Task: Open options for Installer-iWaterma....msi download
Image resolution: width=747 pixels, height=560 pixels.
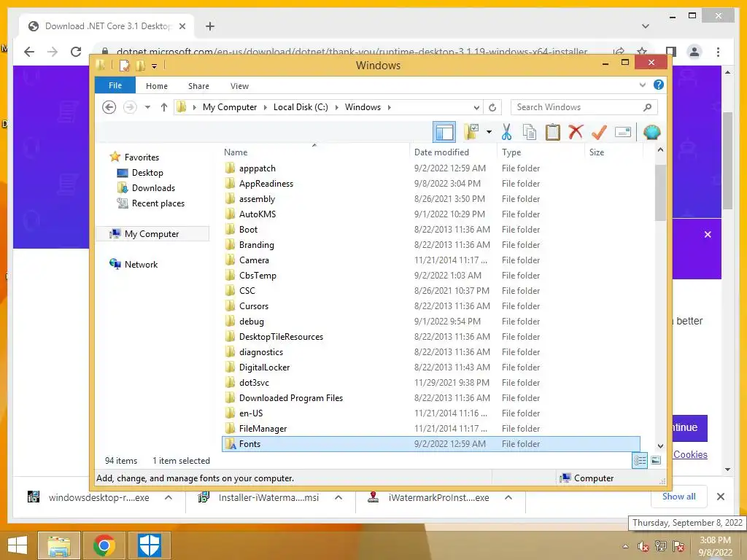Action: [x=338, y=497]
